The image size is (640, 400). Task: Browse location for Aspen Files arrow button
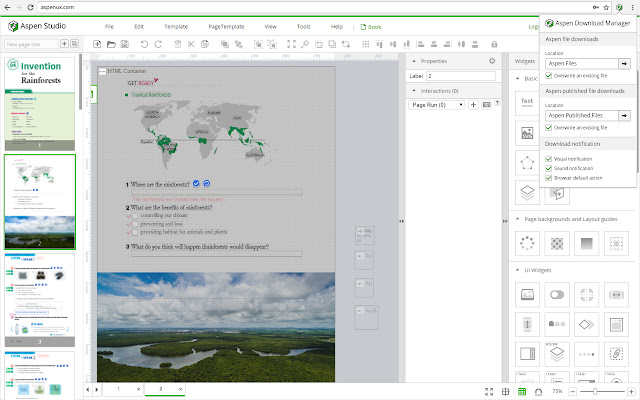pyautogui.click(x=624, y=64)
